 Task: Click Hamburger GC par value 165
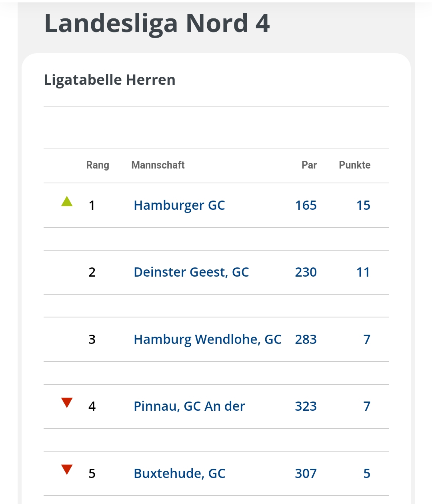pos(306,205)
